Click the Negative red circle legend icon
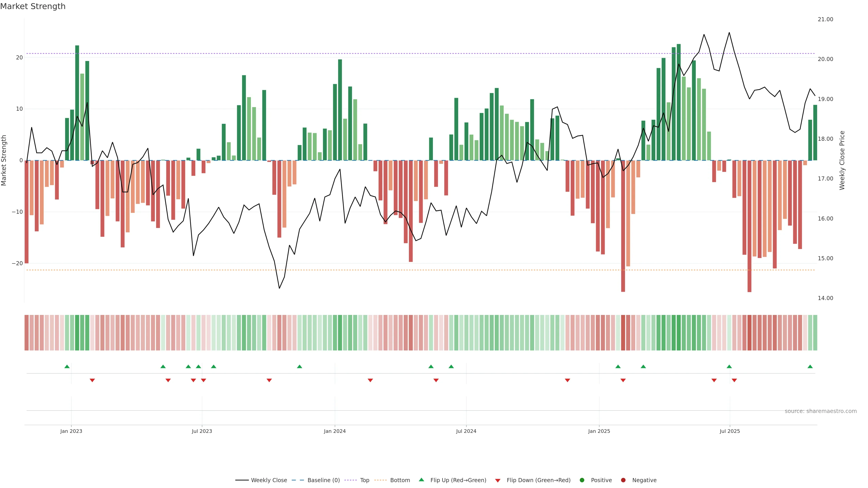 point(623,480)
